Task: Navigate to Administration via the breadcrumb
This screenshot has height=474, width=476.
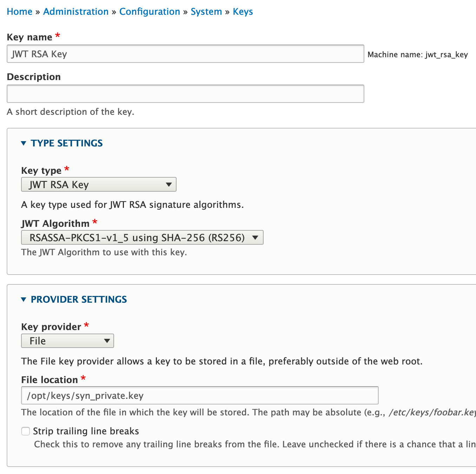Action: 75,11
